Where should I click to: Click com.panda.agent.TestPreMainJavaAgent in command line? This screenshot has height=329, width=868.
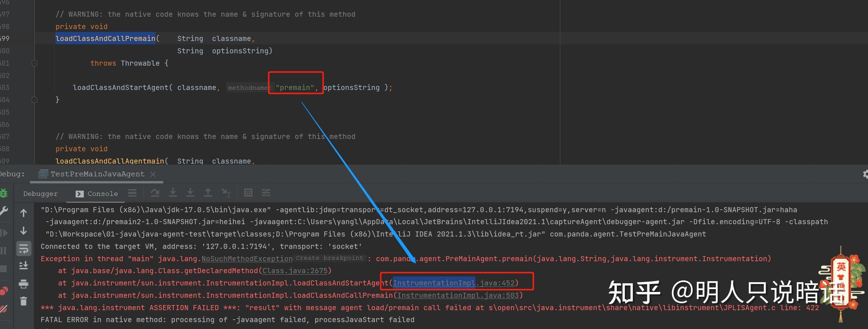[x=628, y=234]
